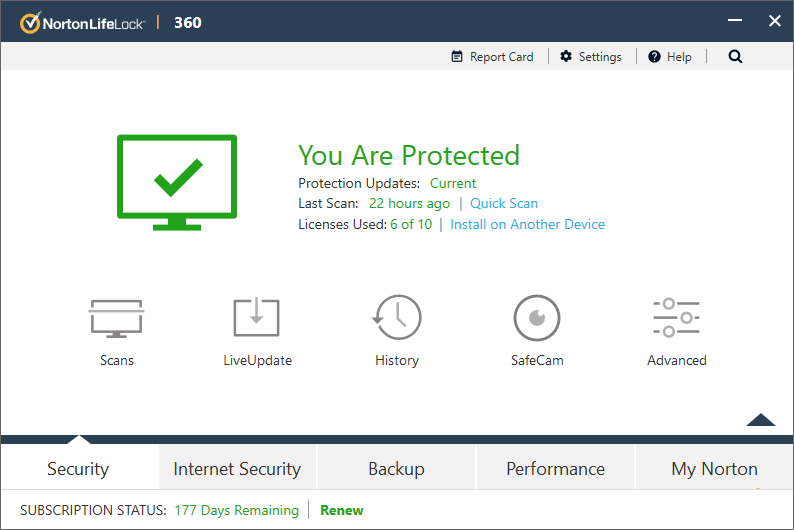Click Renew subscription link
The width and height of the screenshot is (794, 530).
click(x=342, y=510)
